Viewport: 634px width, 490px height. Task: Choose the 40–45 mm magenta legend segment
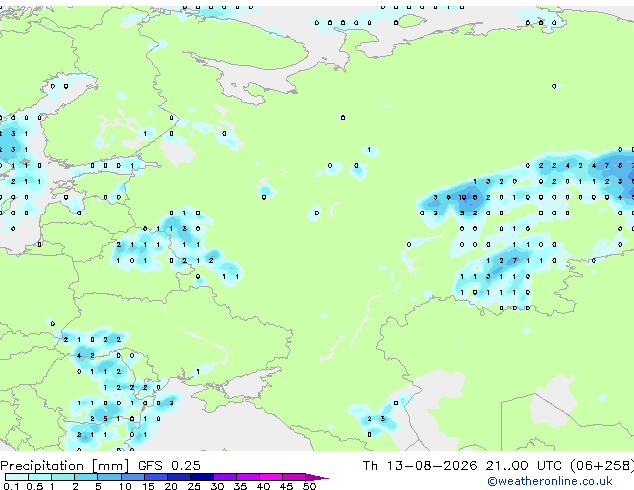tap(271, 477)
